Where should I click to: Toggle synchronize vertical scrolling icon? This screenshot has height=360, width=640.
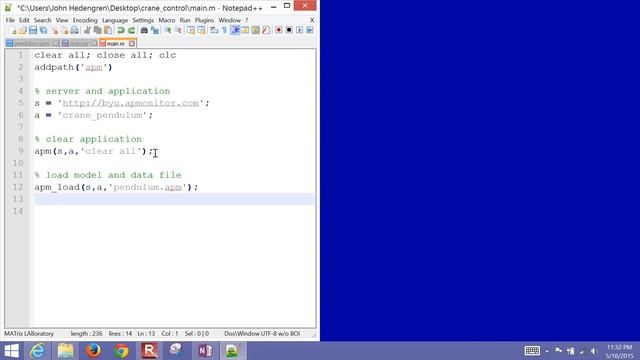tap(191, 30)
